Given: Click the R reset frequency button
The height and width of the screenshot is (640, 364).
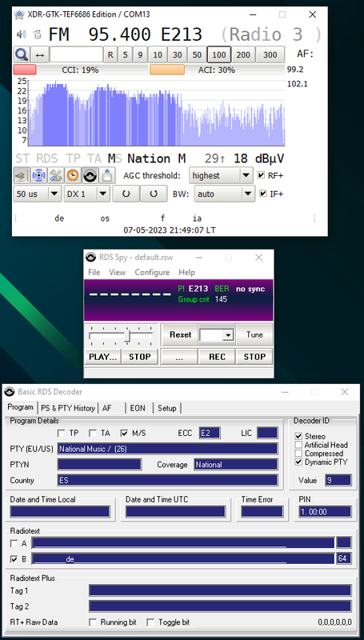Looking at the screenshot, I should (110, 54).
